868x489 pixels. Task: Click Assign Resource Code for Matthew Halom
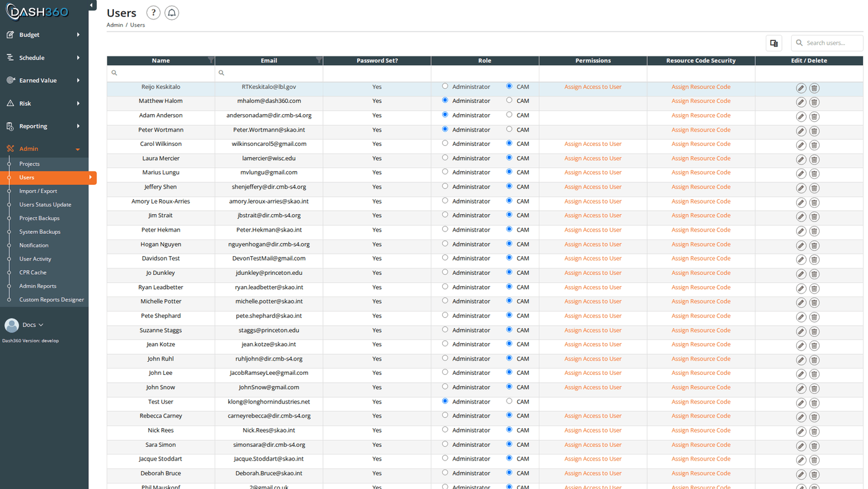(x=701, y=101)
